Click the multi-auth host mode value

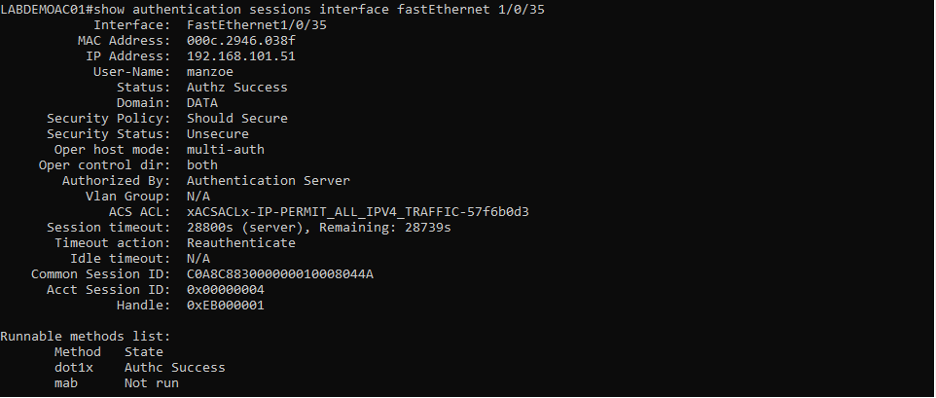click(x=226, y=149)
